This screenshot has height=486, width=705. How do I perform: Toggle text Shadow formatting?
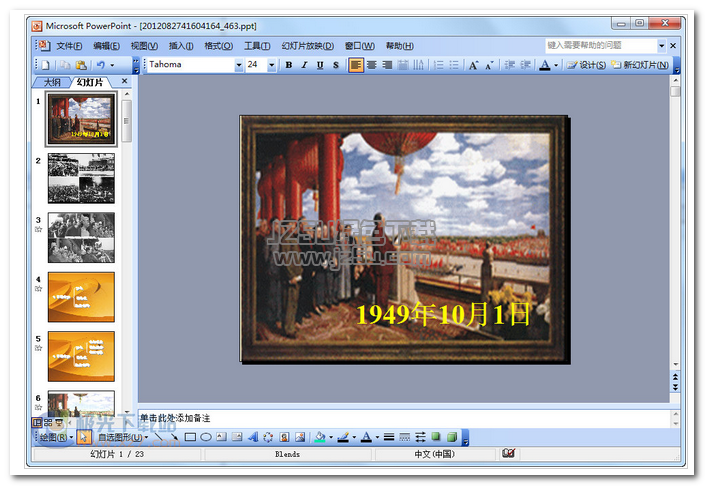[336, 65]
